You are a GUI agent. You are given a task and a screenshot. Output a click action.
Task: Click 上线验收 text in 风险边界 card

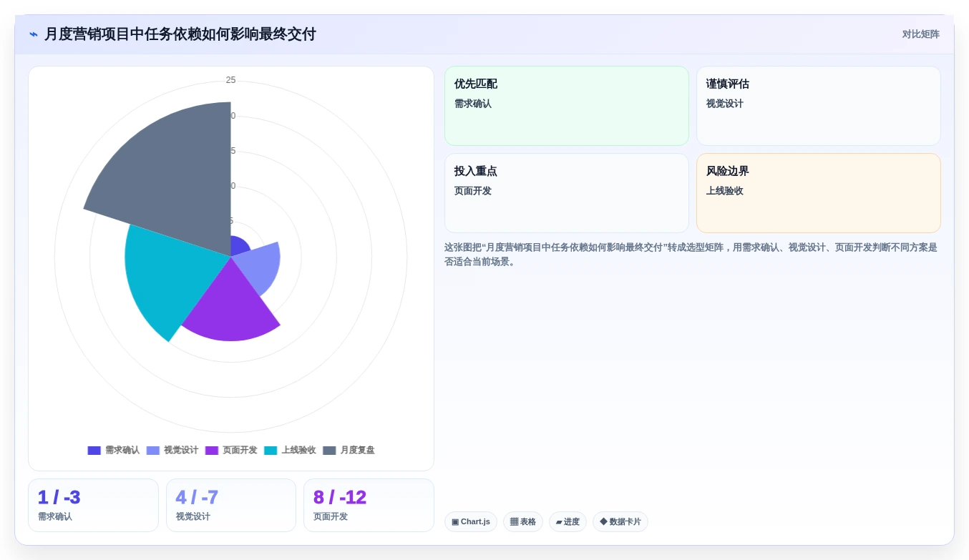point(725,191)
